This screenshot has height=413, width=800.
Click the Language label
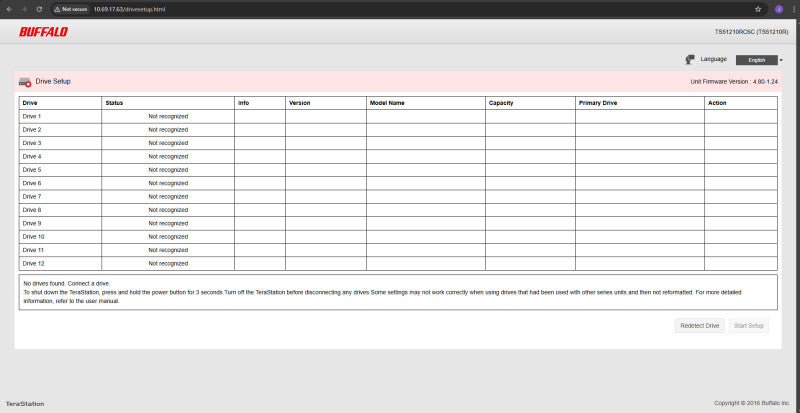click(713, 59)
